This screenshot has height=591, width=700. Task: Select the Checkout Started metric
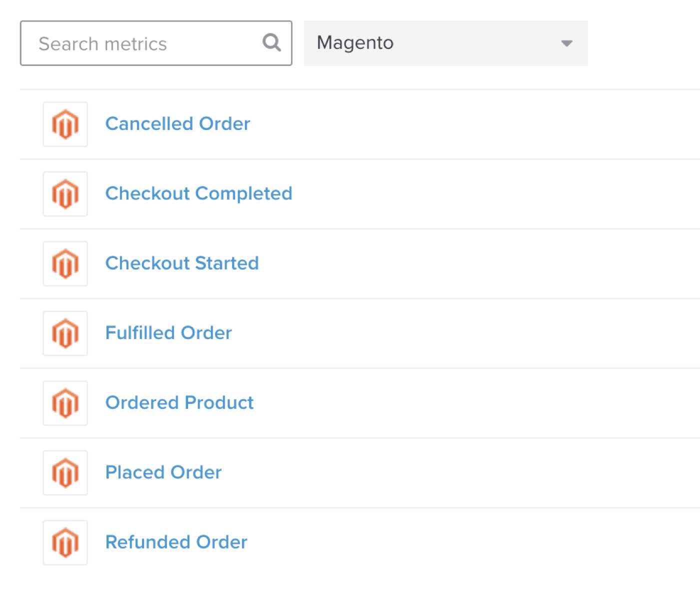[x=182, y=263]
